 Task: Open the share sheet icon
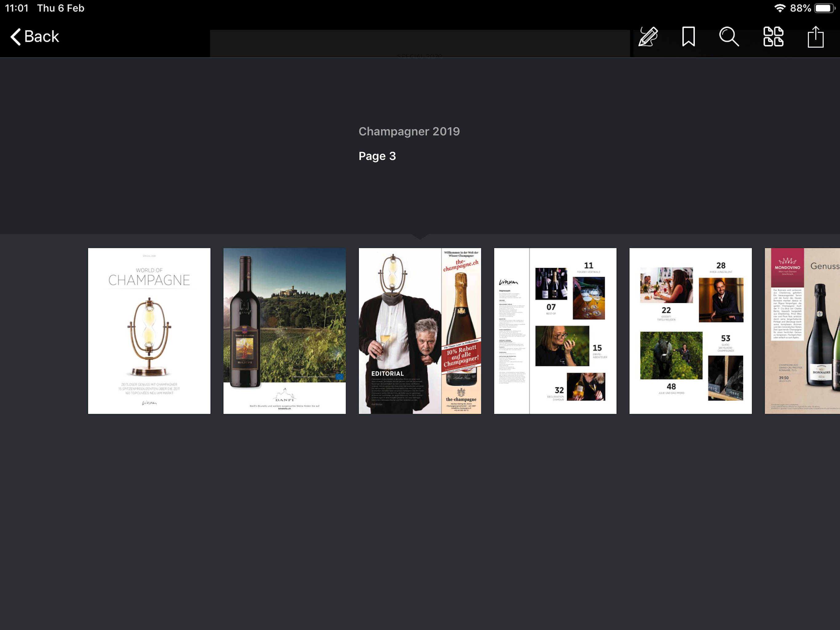[815, 37]
